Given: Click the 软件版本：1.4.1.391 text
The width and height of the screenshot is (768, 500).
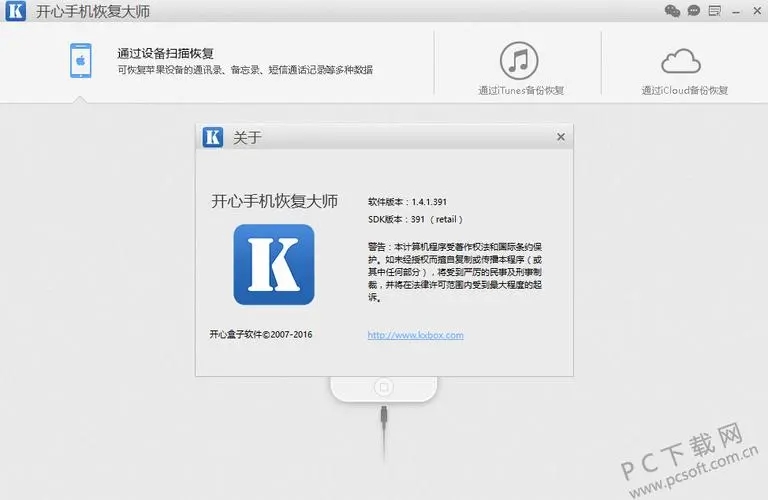Looking at the screenshot, I should pos(407,202).
